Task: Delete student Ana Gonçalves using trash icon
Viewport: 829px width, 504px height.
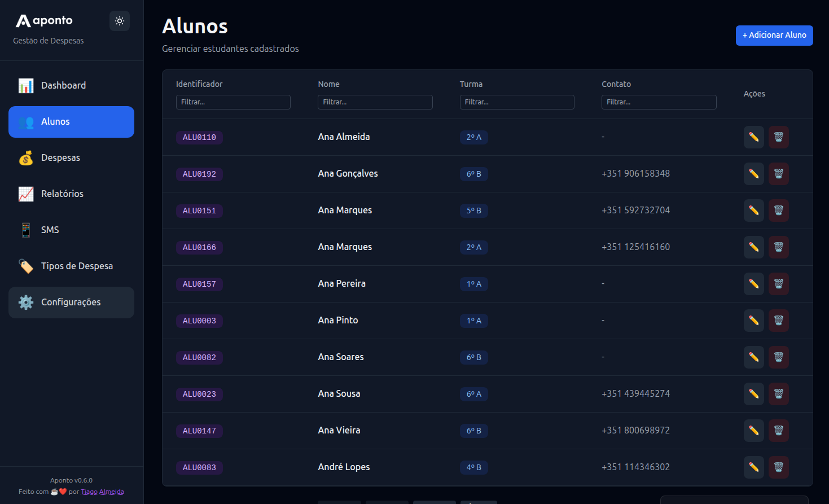Action: coord(778,174)
